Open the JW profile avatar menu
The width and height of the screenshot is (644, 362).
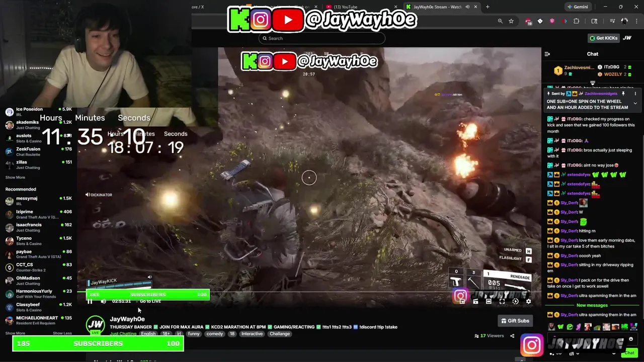(x=627, y=38)
